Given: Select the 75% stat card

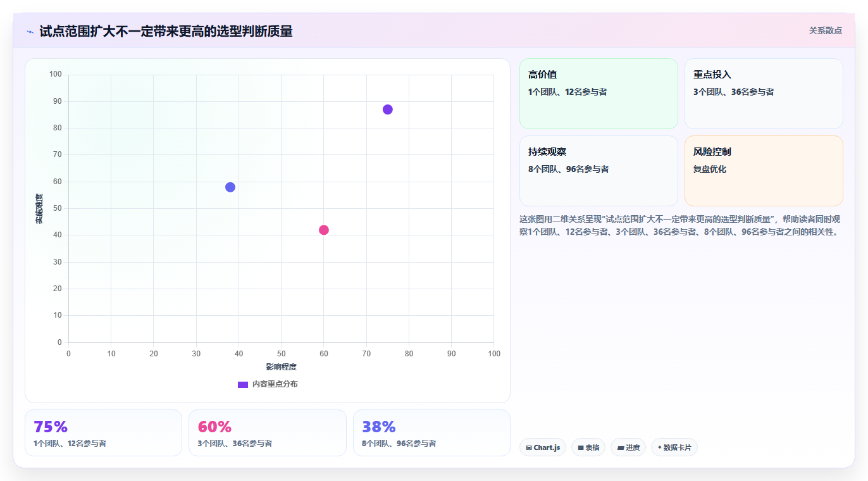Looking at the screenshot, I should (103, 433).
